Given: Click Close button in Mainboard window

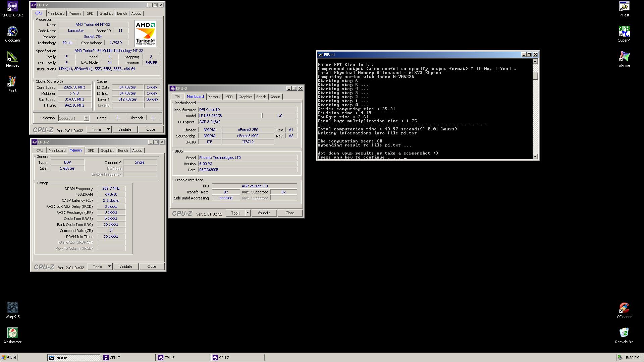Looking at the screenshot, I should (290, 213).
